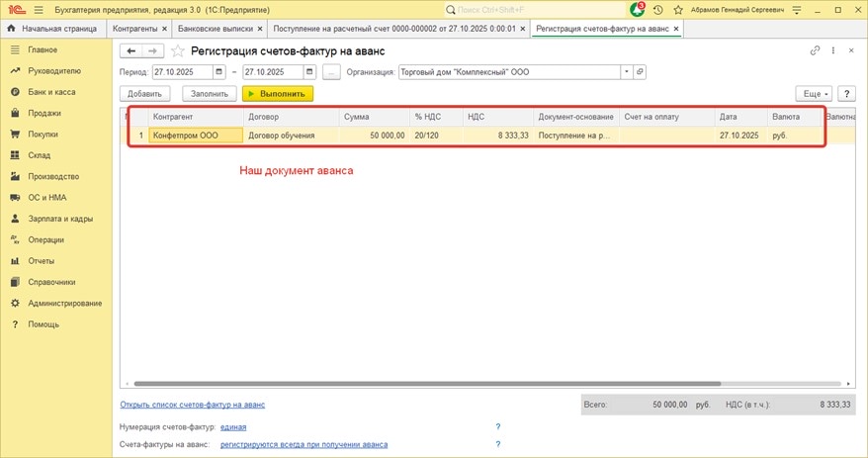Open the Еще dropdown menu
This screenshot has width=868, height=458.
(816, 94)
